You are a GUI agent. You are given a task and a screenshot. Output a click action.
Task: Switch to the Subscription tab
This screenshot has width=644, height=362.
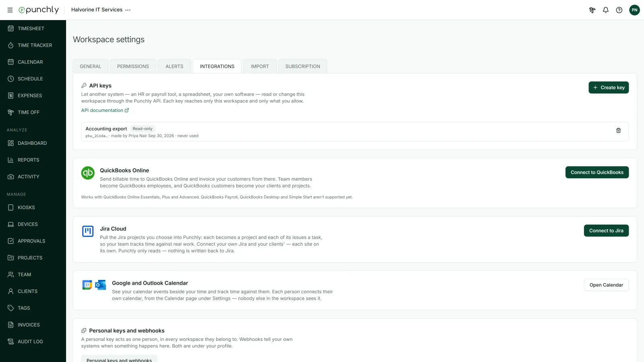coord(303,66)
